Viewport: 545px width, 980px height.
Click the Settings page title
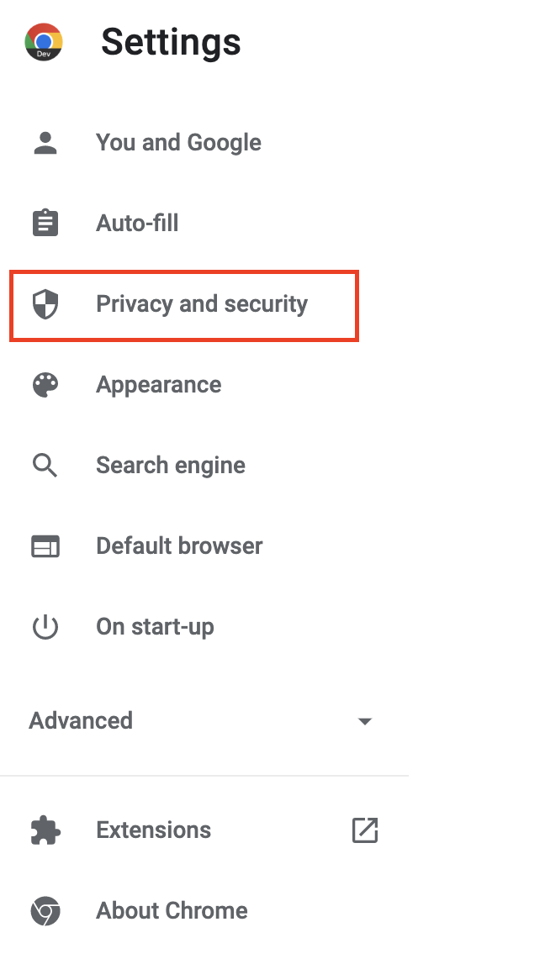(171, 43)
